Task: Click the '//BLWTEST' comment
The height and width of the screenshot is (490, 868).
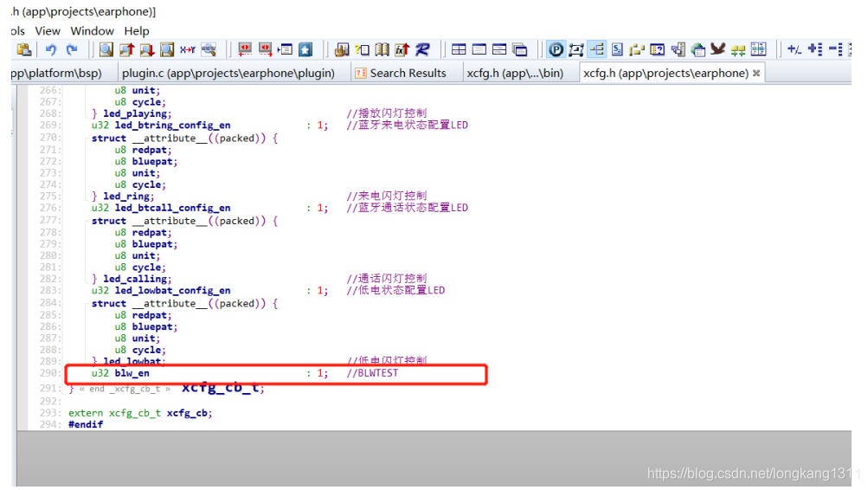Action: tap(372, 373)
